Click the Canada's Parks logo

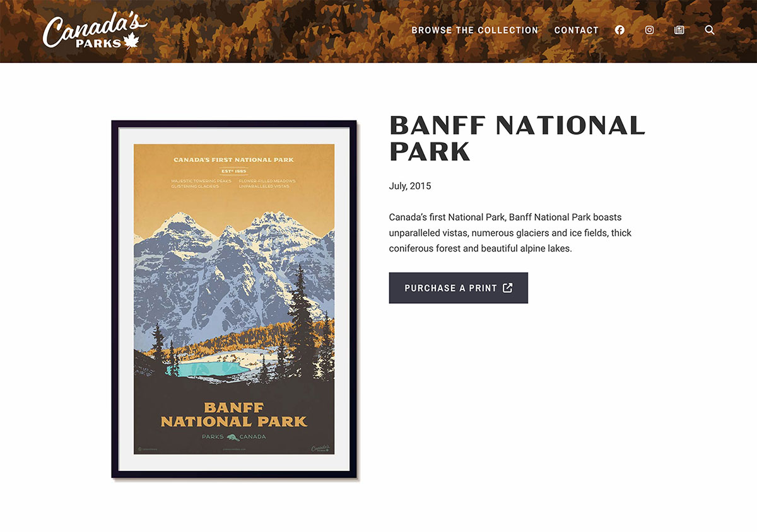pyautogui.click(x=95, y=32)
